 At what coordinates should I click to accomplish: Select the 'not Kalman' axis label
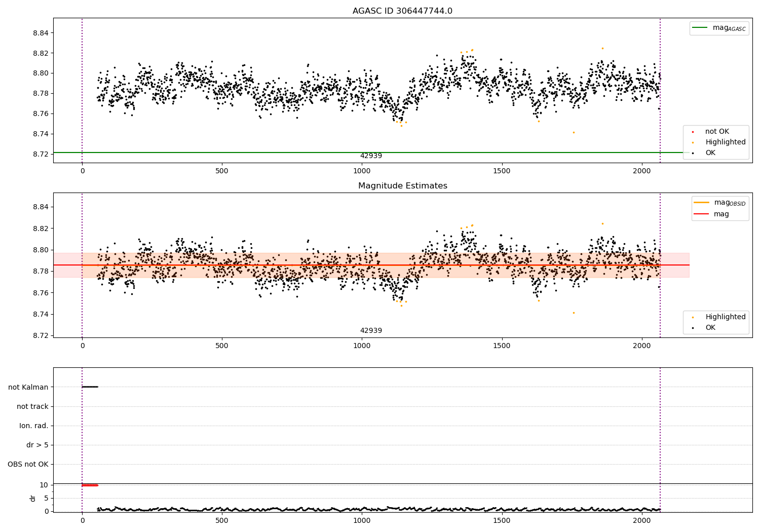(28, 387)
